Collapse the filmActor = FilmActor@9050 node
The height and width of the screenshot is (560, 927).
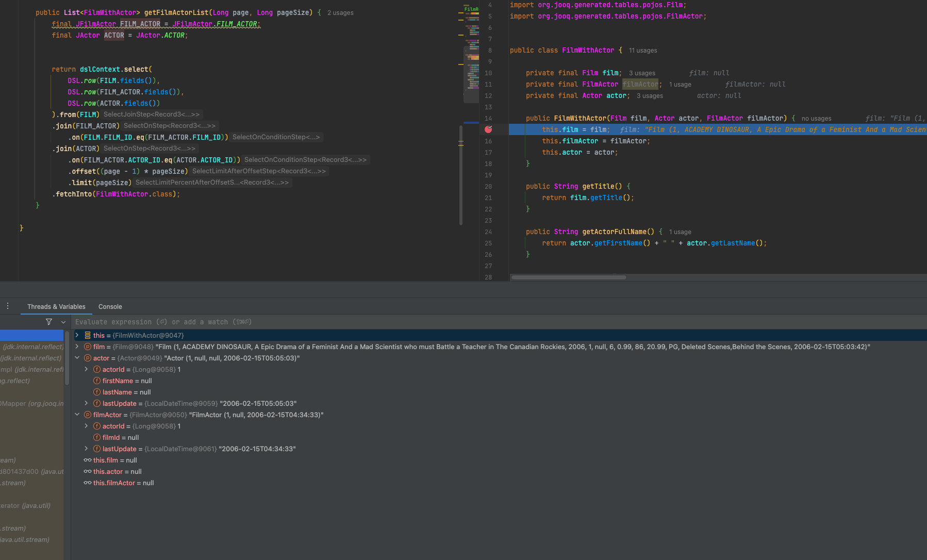(77, 415)
